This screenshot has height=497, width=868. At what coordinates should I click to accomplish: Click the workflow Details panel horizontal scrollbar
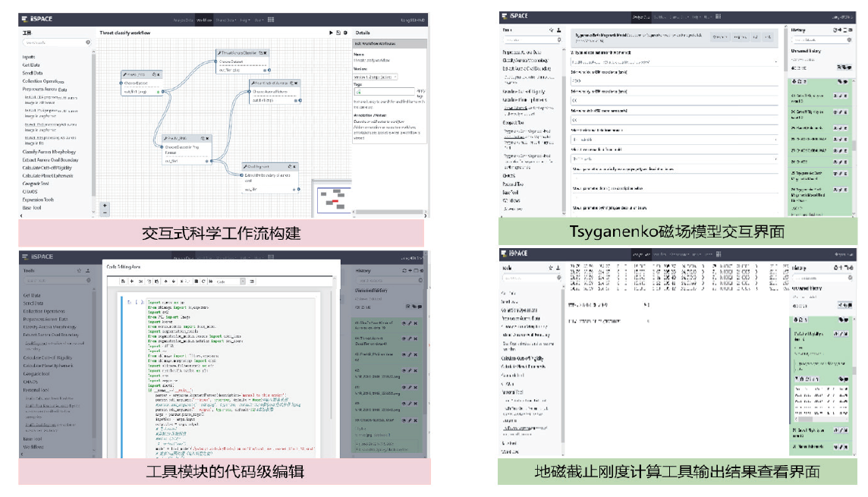point(389,212)
